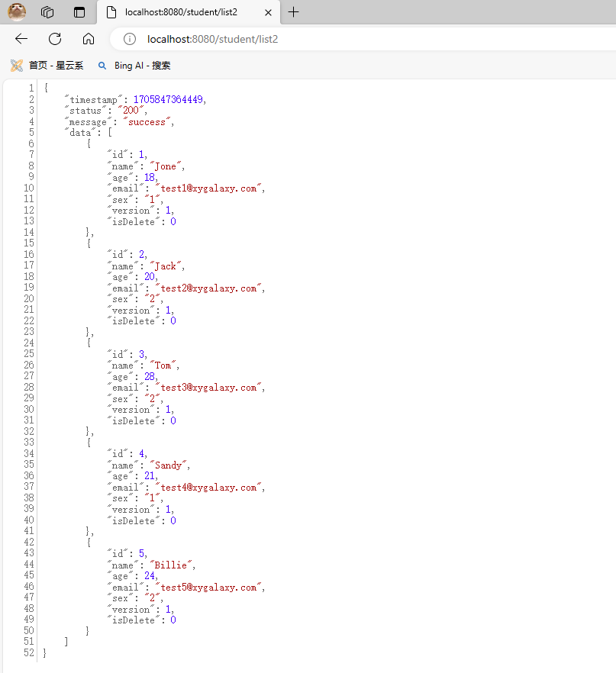The height and width of the screenshot is (673, 616).
Task: Close the localhost:8080/student/list2 tab
Action: [x=269, y=12]
